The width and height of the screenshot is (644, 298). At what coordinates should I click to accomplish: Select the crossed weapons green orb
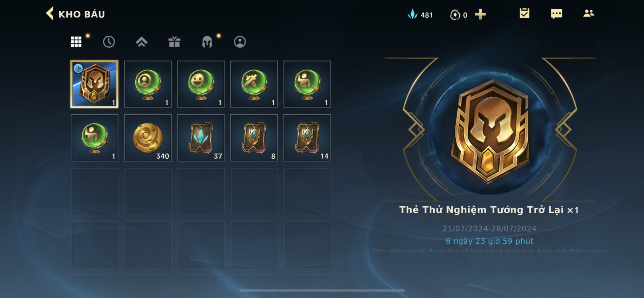pos(254,84)
